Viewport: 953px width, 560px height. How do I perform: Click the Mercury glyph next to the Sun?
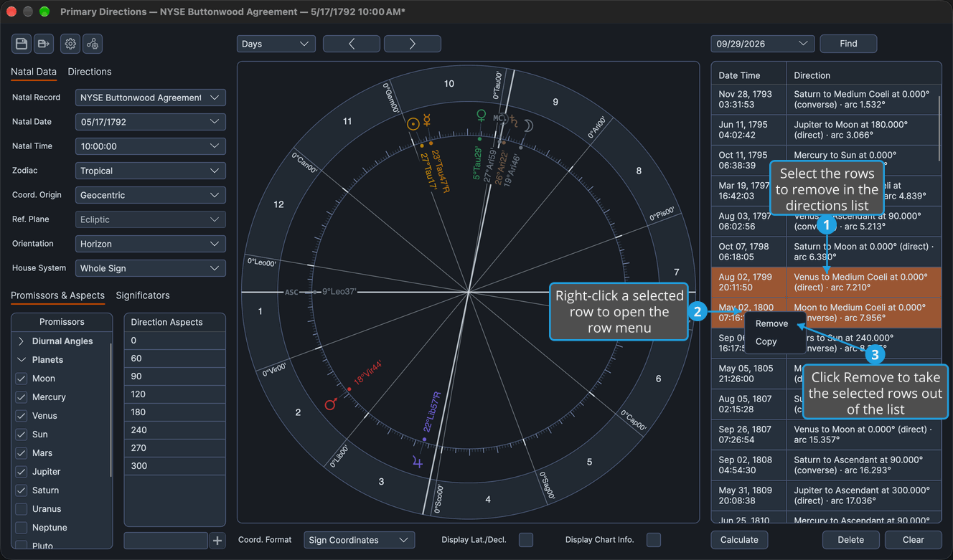[x=426, y=120]
